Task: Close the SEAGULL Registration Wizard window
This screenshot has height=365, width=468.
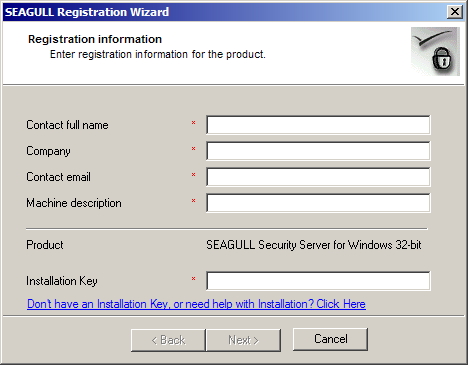Action: click(x=455, y=12)
